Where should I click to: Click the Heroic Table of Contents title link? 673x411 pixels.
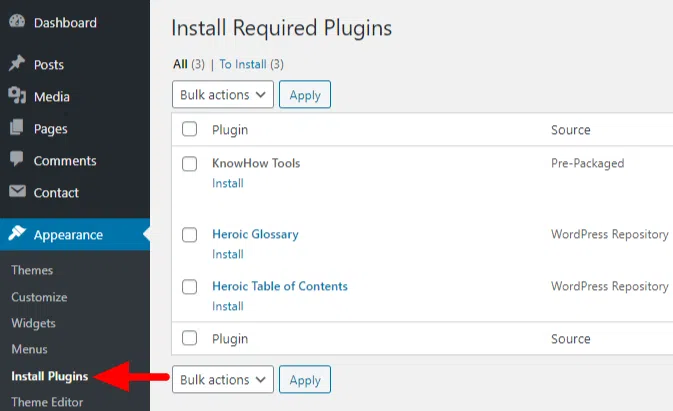(x=279, y=286)
